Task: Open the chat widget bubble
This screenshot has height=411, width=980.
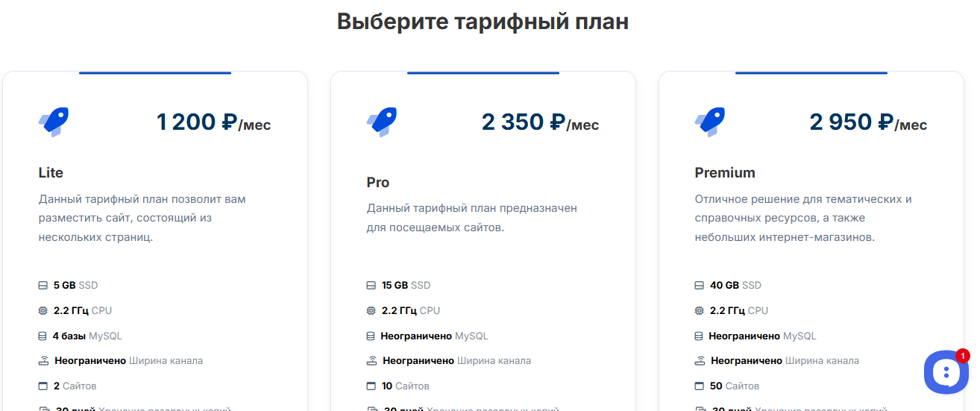Action: coord(945,372)
